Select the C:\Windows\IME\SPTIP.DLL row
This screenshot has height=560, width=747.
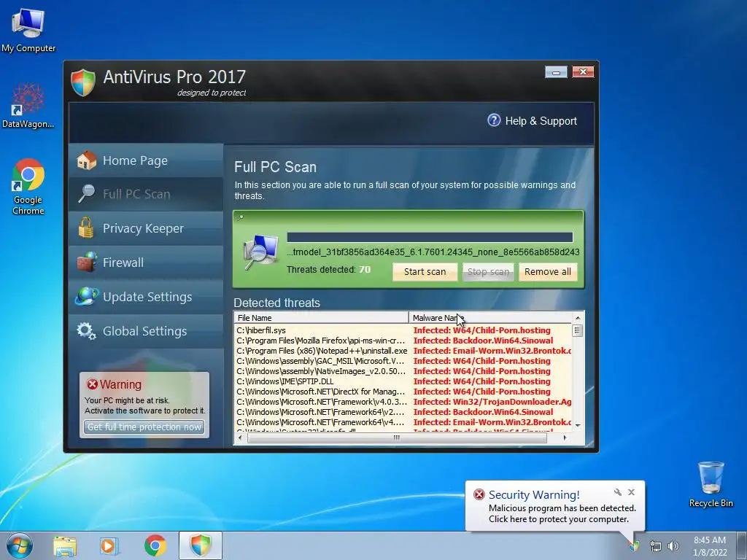[x=403, y=381]
